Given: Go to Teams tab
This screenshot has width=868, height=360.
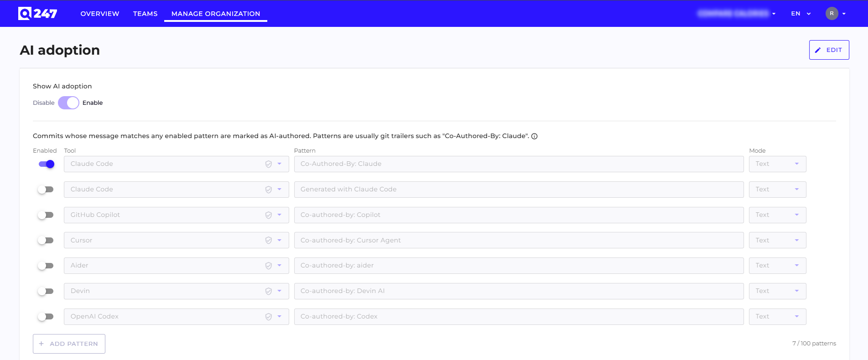Looking at the screenshot, I should [x=146, y=14].
